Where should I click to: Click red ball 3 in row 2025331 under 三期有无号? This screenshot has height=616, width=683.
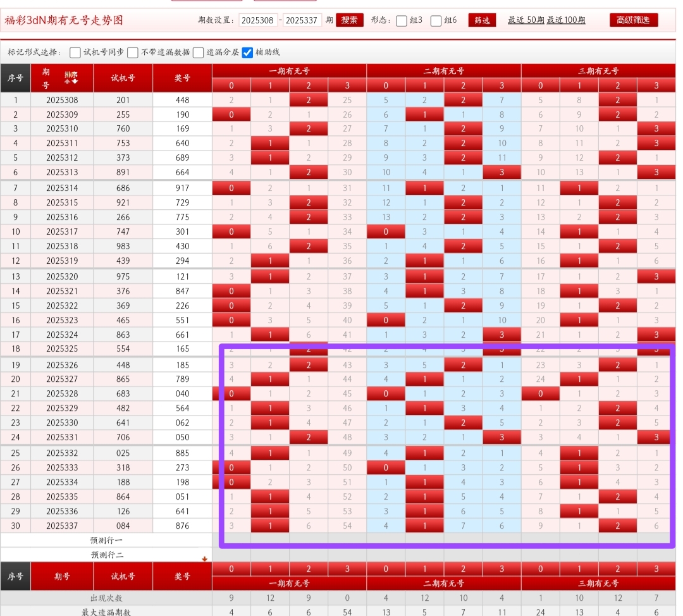[656, 438]
